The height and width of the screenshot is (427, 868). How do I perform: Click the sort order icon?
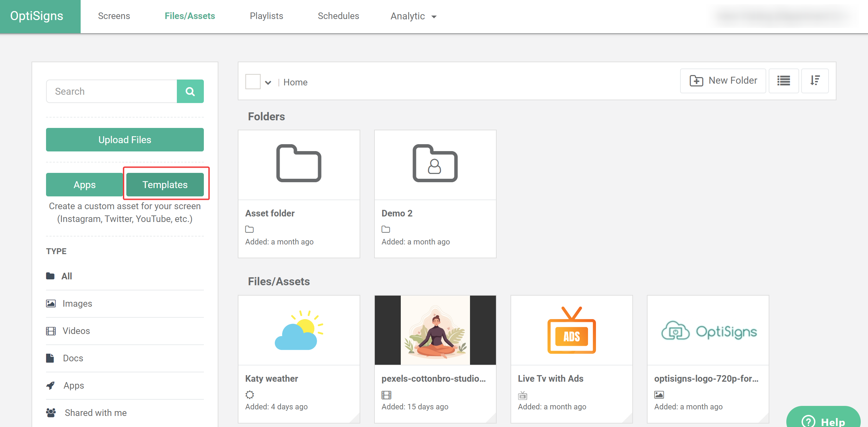(815, 81)
